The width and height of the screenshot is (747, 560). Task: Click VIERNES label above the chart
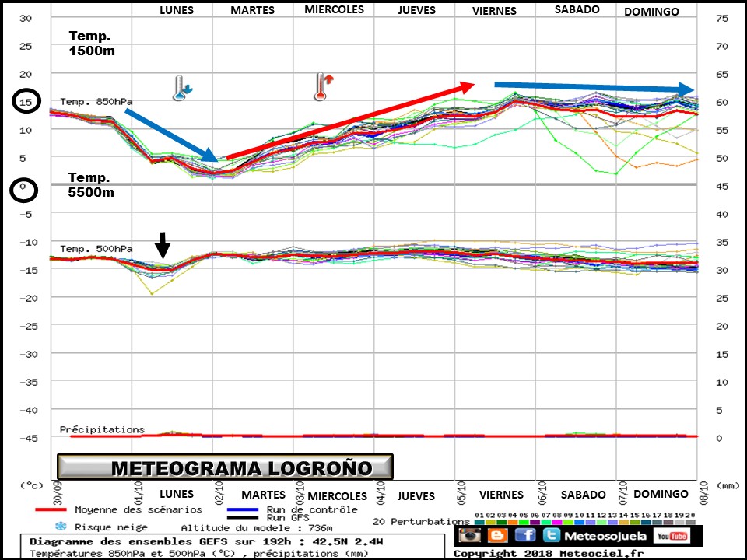click(x=495, y=10)
